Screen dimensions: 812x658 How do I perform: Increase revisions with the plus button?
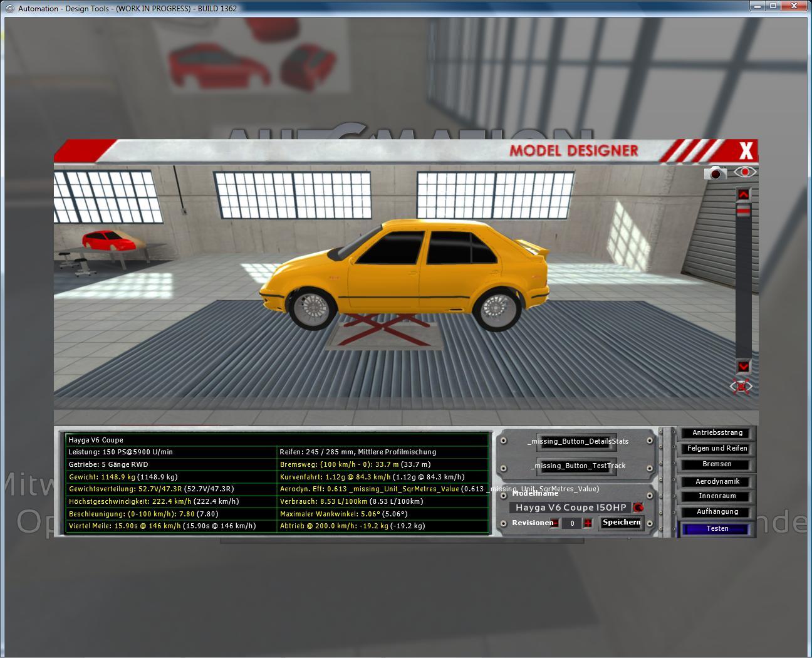[588, 523]
